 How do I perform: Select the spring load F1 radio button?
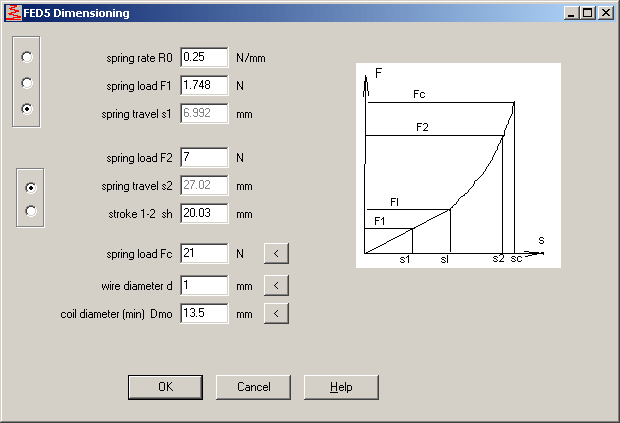coord(27,83)
